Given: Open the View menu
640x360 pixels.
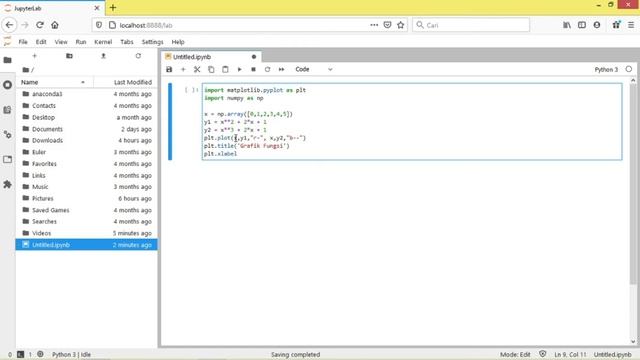Looking at the screenshot, I should coord(61,42).
